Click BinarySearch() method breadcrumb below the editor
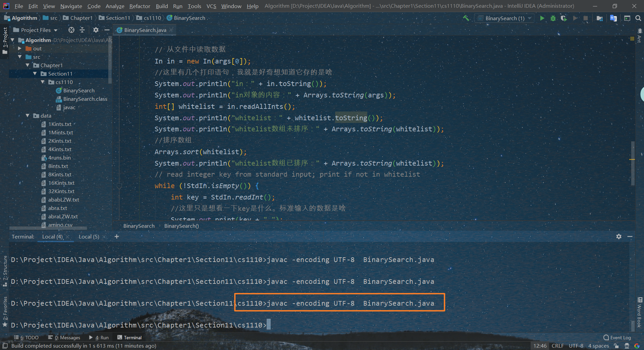Image resolution: width=644 pixels, height=350 pixels. tap(181, 226)
